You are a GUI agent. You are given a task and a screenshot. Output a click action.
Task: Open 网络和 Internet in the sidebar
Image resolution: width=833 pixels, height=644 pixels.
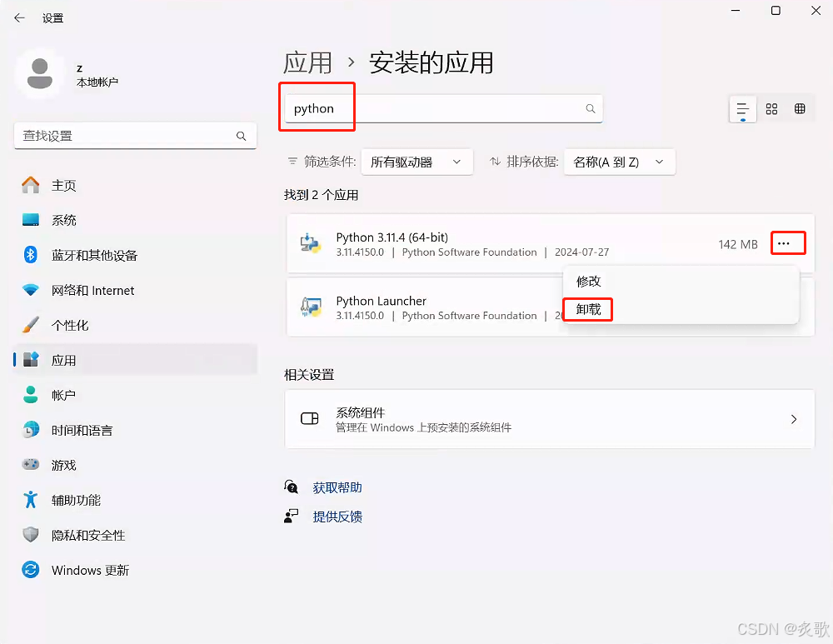136,290
